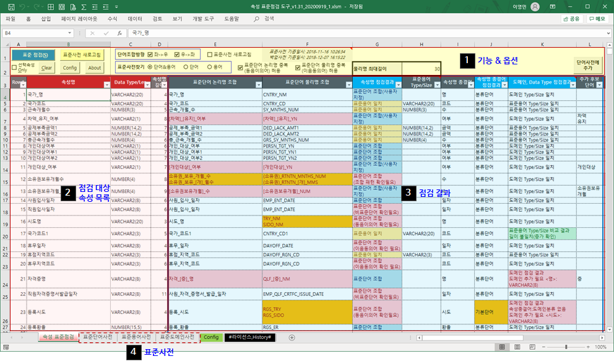The width and height of the screenshot is (614, 364).
Task: Switch to the 표준도메인사전 sheet tab
Action: tap(177, 337)
